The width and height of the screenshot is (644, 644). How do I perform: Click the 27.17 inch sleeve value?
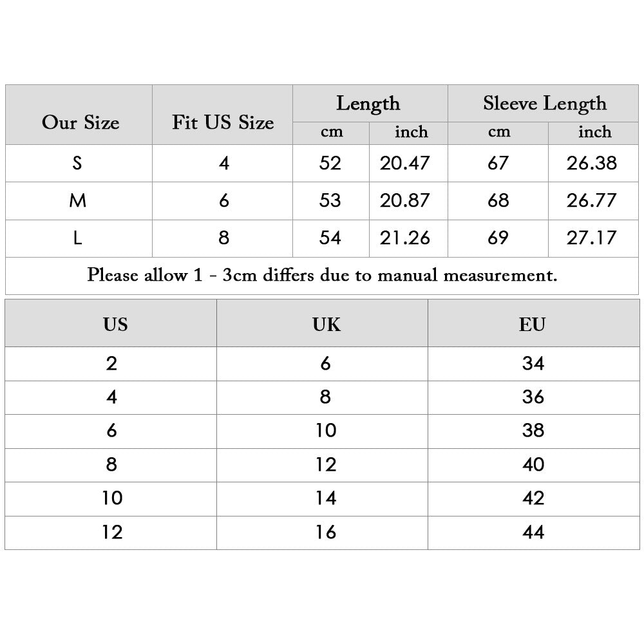click(592, 238)
